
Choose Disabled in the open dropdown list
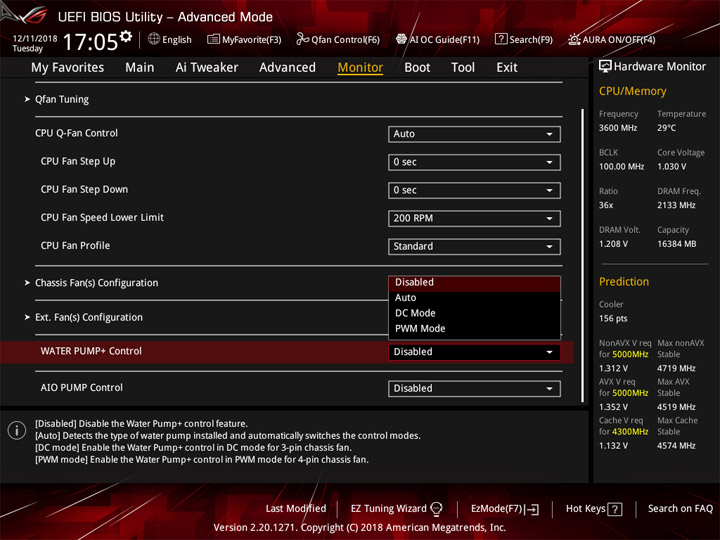[474, 282]
